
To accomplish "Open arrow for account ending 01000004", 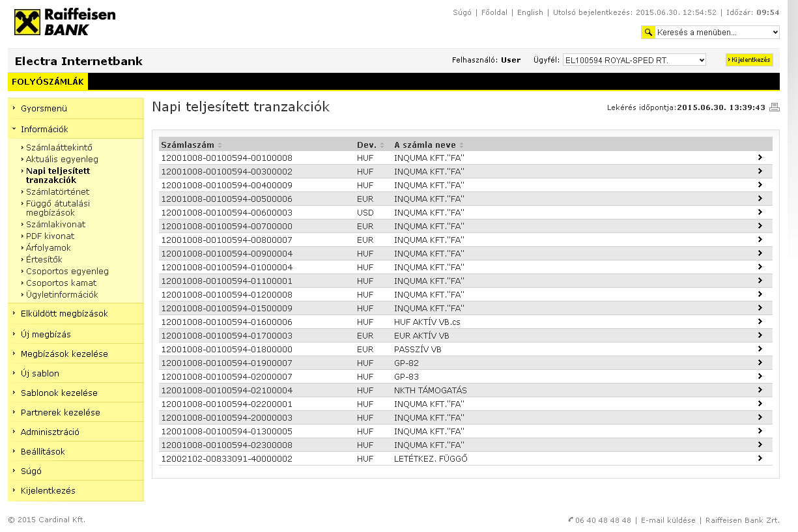I will (x=760, y=267).
